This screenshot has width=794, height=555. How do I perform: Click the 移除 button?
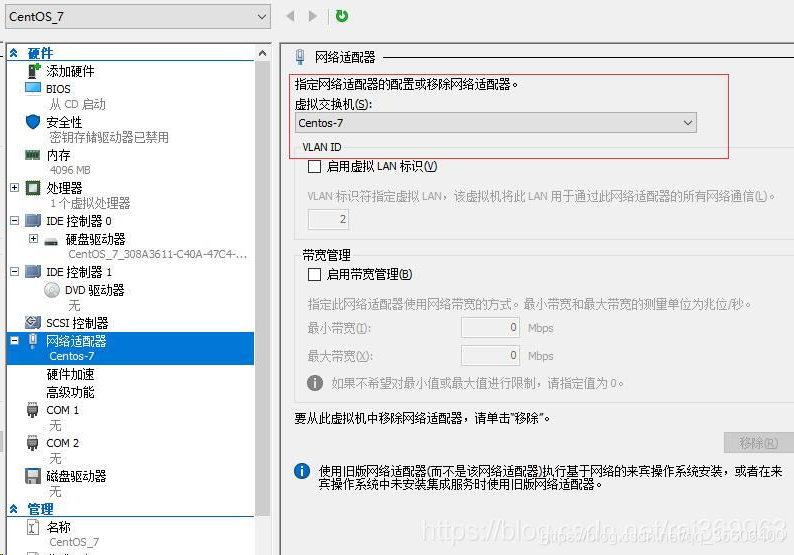[x=759, y=443]
